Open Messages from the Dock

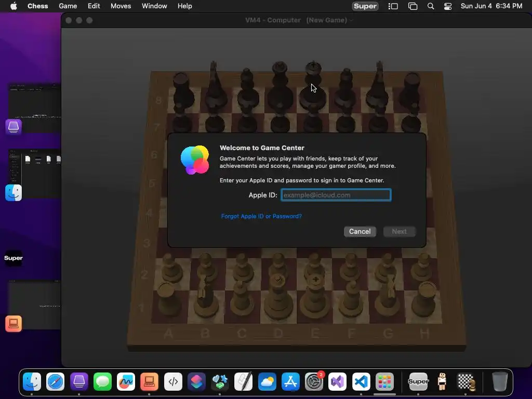[x=102, y=382]
